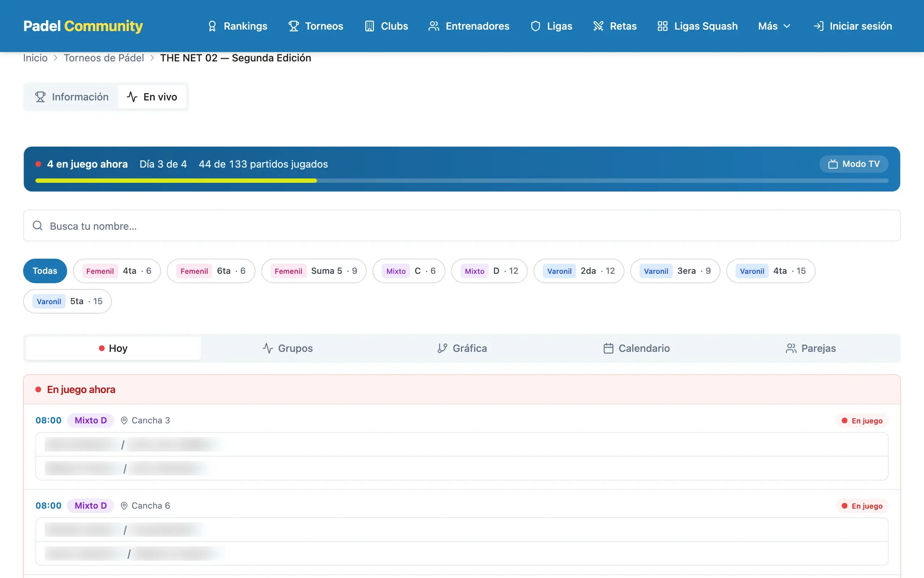The height and width of the screenshot is (578, 924).
Task: Click the En juego status for Cancha 6
Action: (862, 506)
